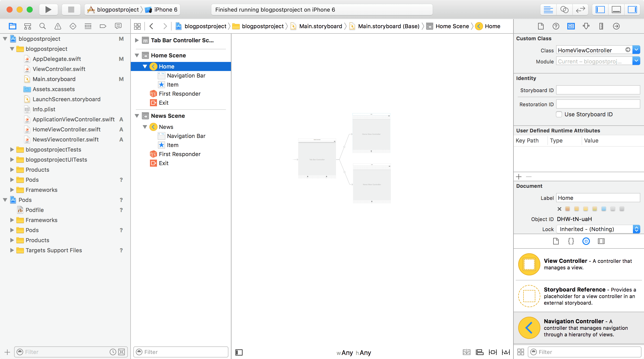The image size is (644, 359).
Task: Open the Class dropdown for HomeViewController
Action: point(636,50)
